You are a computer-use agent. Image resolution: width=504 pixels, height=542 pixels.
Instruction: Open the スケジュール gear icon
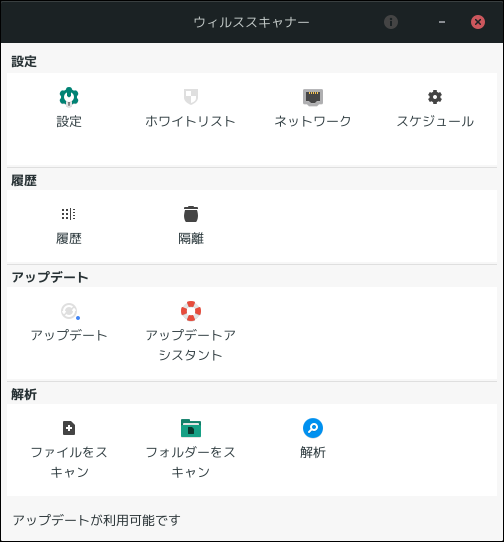(435, 97)
